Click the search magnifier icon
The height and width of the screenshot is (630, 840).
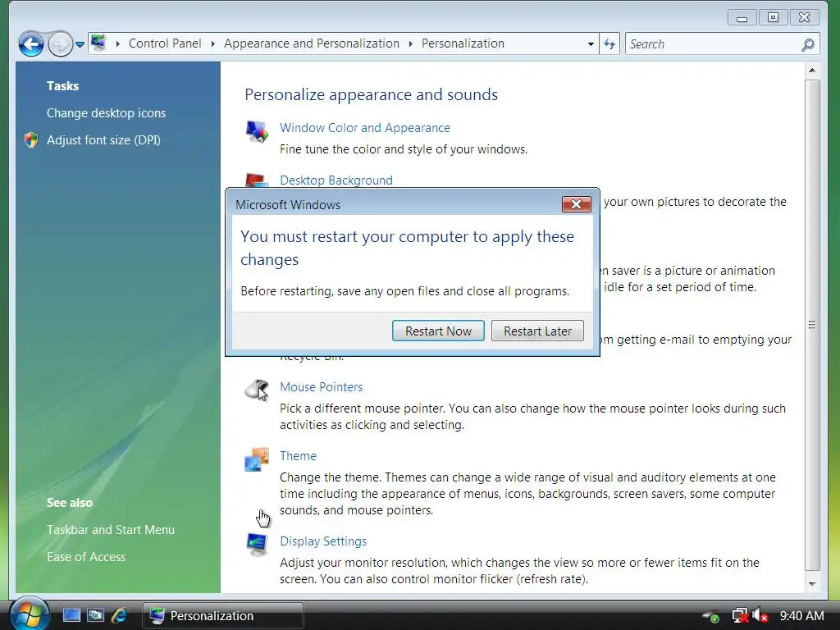pos(808,44)
